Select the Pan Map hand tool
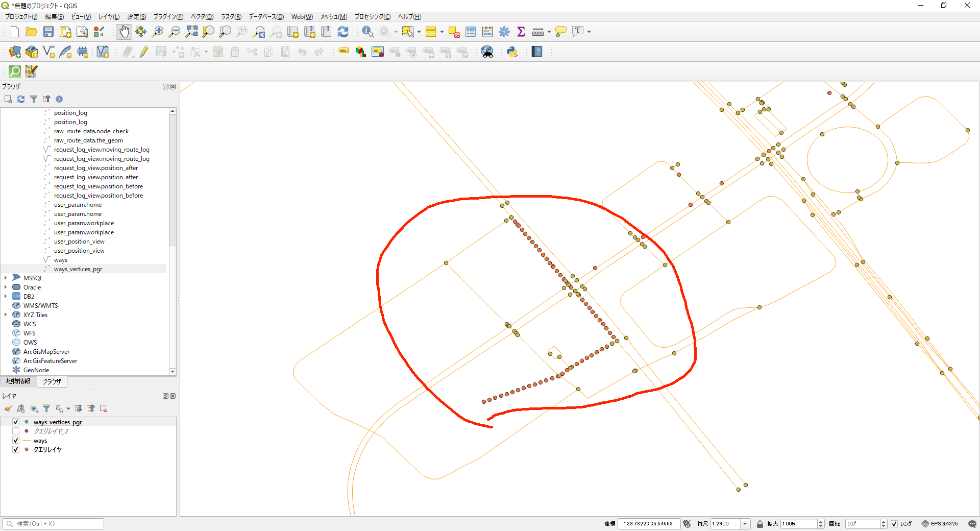The height and width of the screenshot is (531, 980). tap(124, 32)
